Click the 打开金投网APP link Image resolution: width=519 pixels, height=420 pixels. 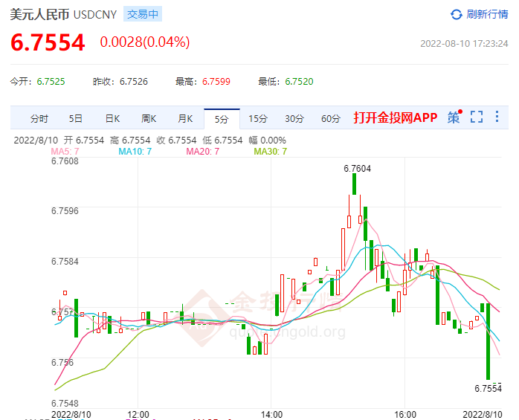(x=396, y=118)
